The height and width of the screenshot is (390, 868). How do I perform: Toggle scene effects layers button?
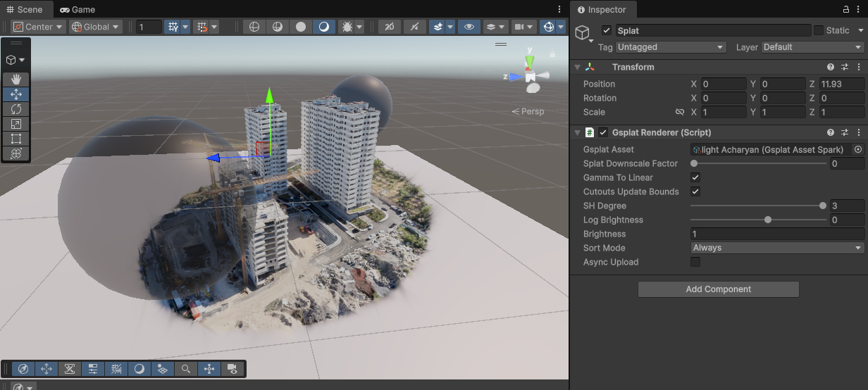tap(438, 27)
